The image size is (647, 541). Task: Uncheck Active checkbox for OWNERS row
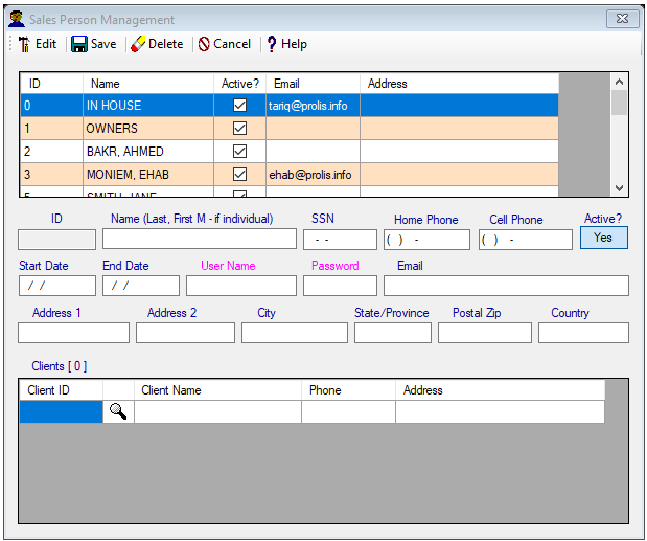240,128
